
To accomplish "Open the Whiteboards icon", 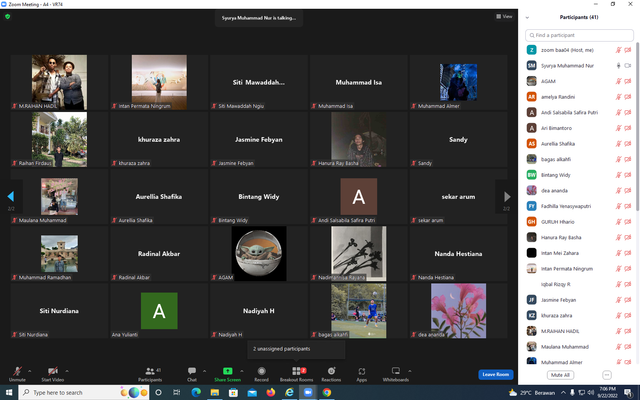I will pos(396,371).
